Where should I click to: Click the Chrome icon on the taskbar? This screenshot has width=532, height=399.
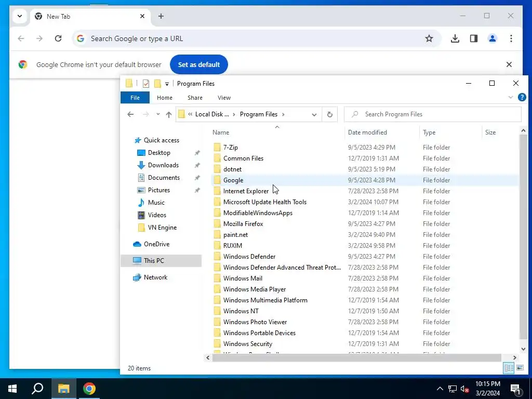(89, 389)
